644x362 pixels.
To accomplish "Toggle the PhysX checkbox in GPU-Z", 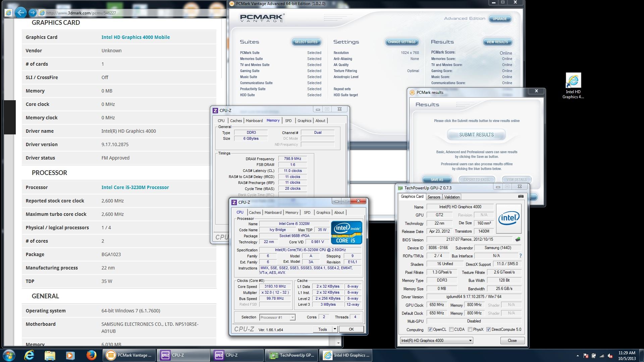I will [470, 329].
